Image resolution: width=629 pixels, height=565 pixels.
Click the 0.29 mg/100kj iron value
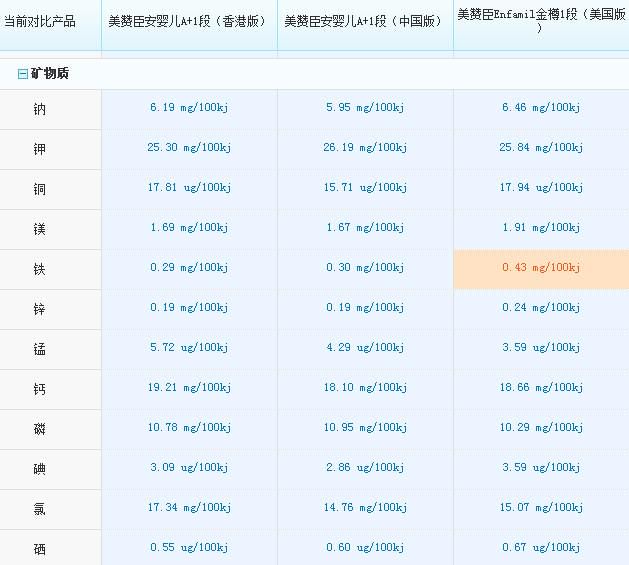pyautogui.click(x=189, y=268)
